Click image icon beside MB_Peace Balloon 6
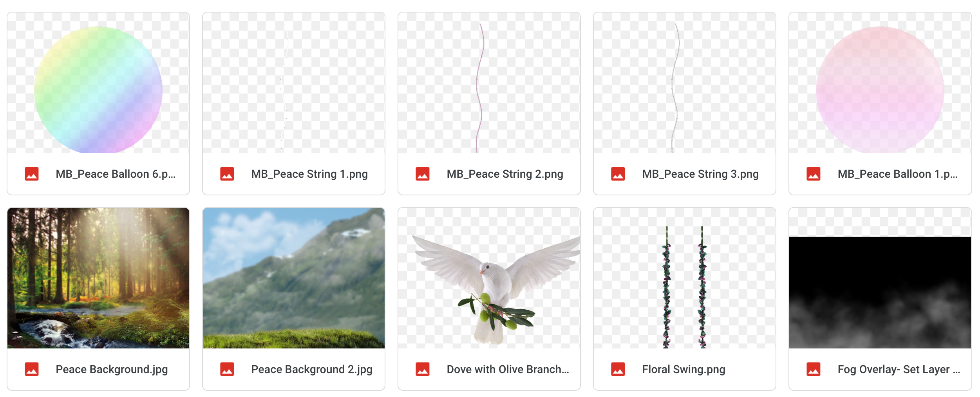 click(32, 174)
